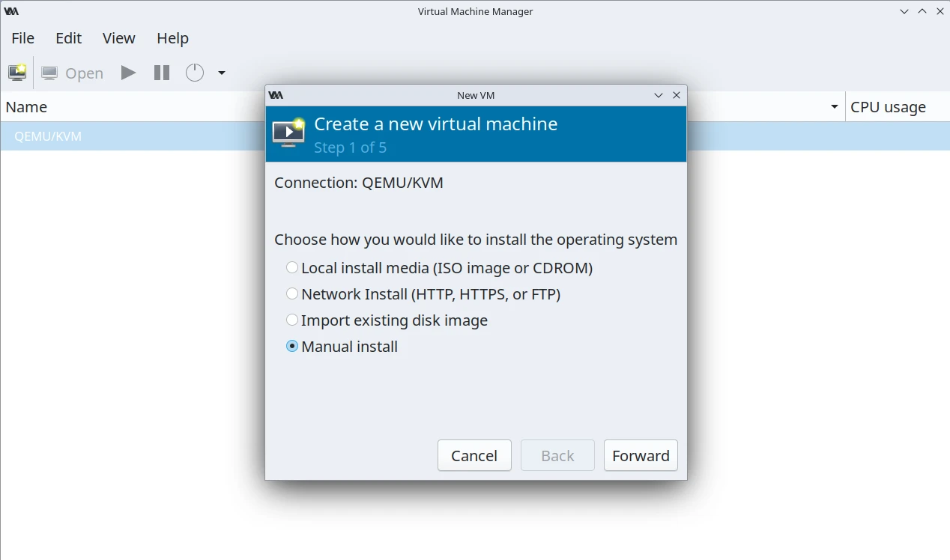
Task: Click the New VM dialog title bar icon
Action: pos(276,95)
